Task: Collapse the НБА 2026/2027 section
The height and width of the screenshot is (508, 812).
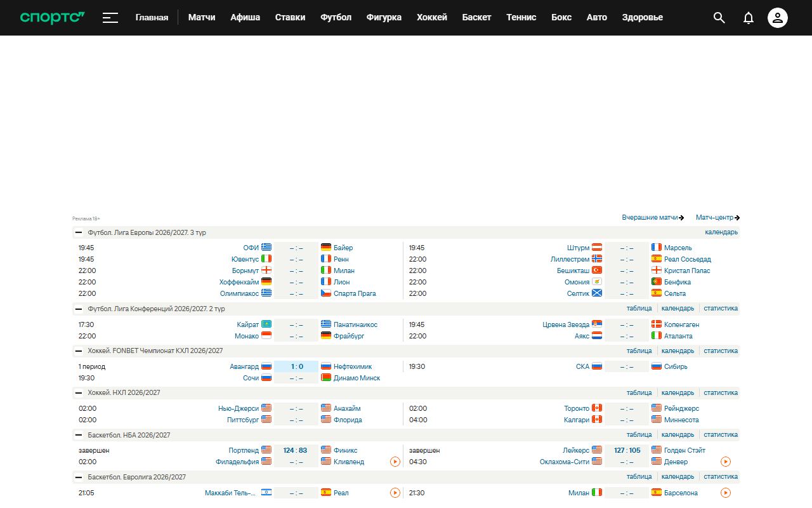Action: click(79, 436)
